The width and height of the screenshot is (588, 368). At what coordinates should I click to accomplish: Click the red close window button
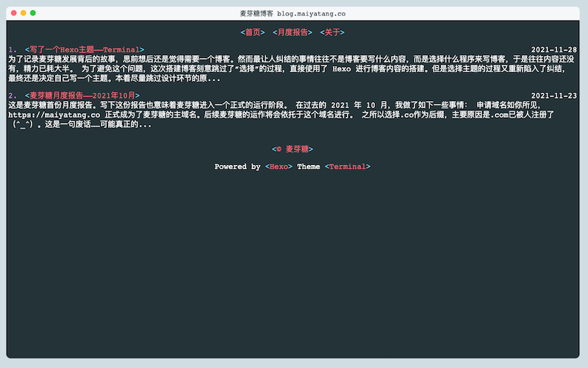(13, 13)
